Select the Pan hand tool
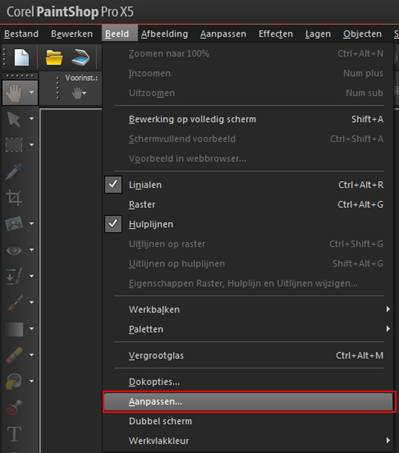This screenshot has height=453, width=399. click(x=14, y=93)
